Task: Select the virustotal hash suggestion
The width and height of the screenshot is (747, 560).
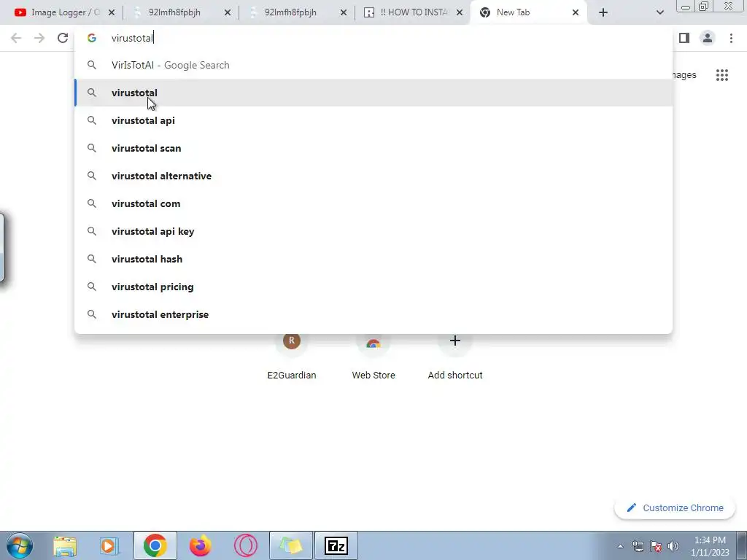Action: (373, 259)
